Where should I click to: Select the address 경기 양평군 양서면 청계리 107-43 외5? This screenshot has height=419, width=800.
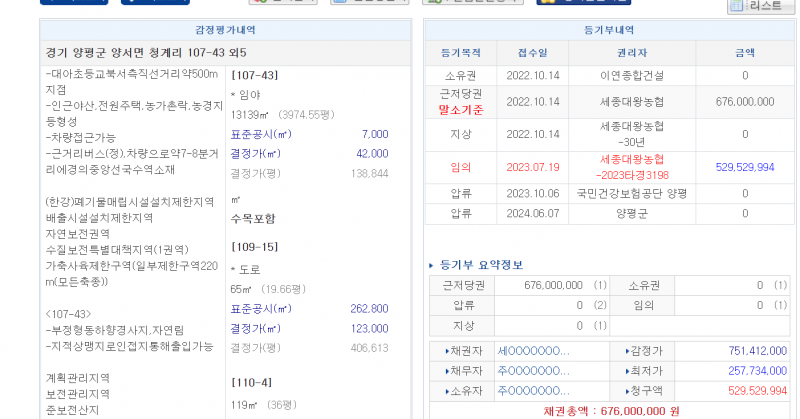coord(146,52)
